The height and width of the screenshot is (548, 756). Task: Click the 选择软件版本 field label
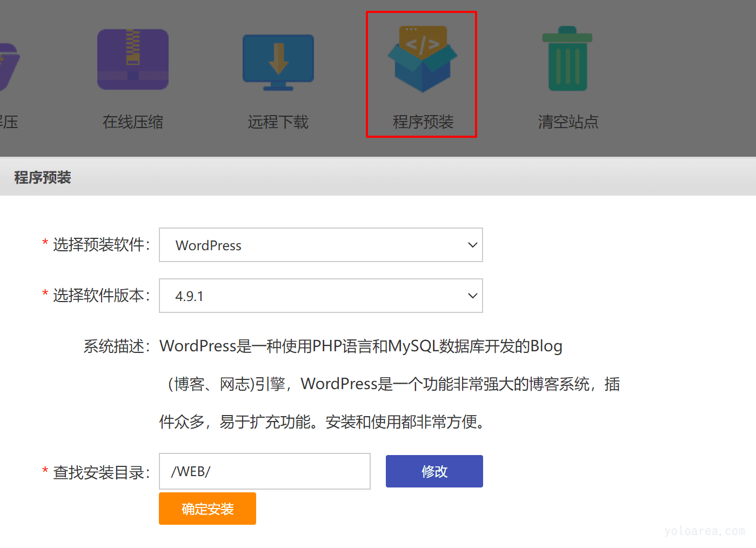pyautogui.click(x=101, y=296)
